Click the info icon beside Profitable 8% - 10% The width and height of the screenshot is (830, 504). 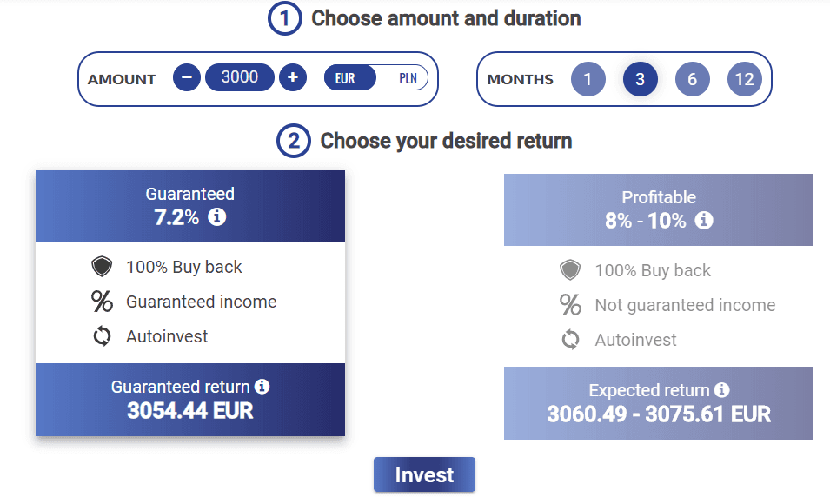tap(703, 220)
